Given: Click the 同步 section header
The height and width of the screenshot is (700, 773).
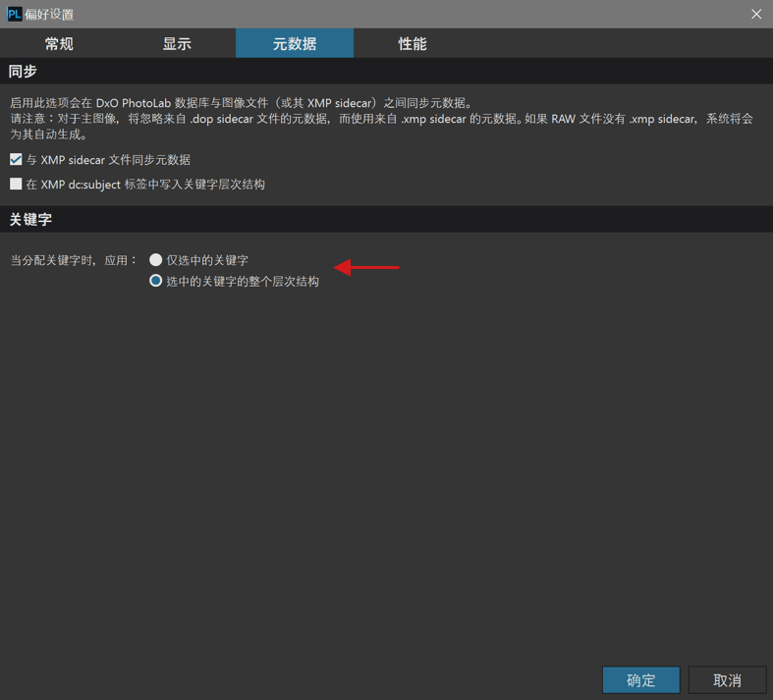Looking at the screenshot, I should tap(387, 71).
